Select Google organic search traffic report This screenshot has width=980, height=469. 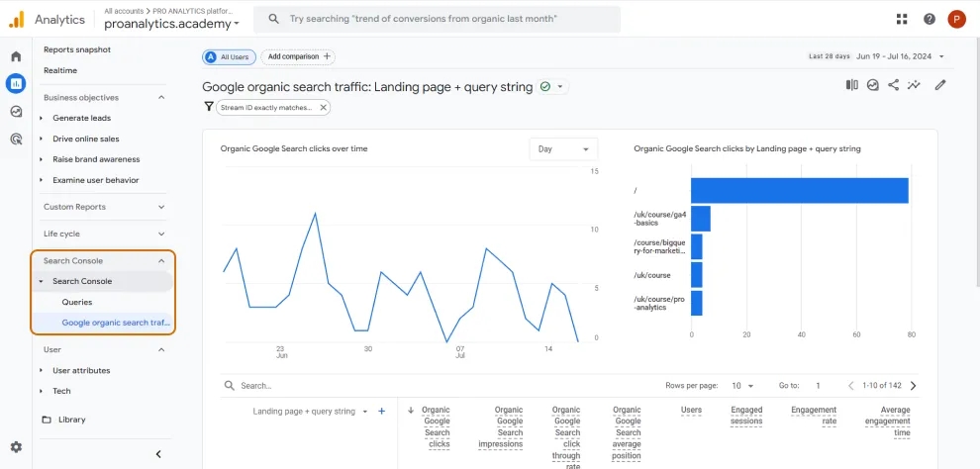click(x=116, y=323)
